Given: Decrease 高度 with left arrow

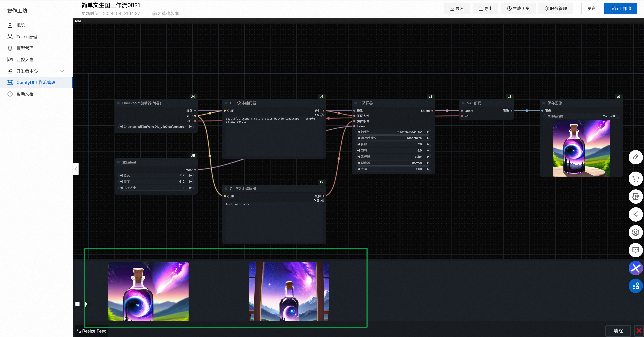Looking at the screenshot, I should point(121,182).
